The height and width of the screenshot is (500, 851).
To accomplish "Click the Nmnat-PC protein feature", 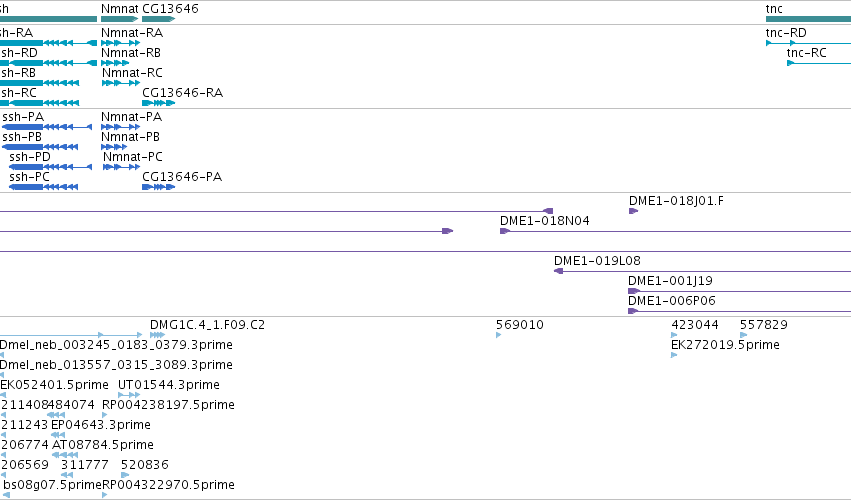I will (122, 167).
